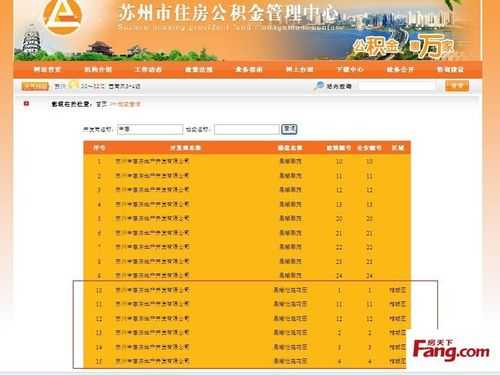The width and height of the screenshot is (500, 375).
Task: Open the 下载中心 navigation menu item
Action: [350, 69]
